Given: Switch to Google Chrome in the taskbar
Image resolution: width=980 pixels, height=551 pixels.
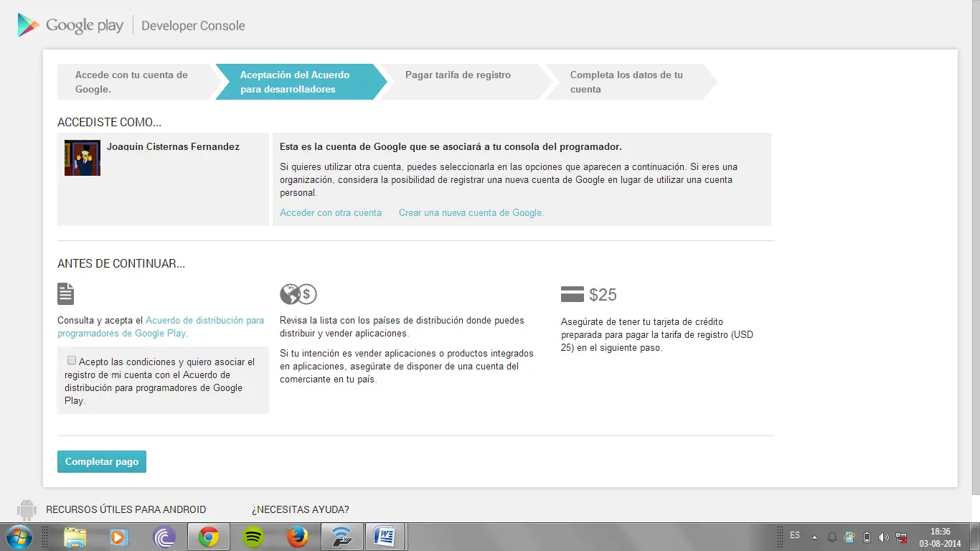Looking at the screenshot, I should 209,537.
